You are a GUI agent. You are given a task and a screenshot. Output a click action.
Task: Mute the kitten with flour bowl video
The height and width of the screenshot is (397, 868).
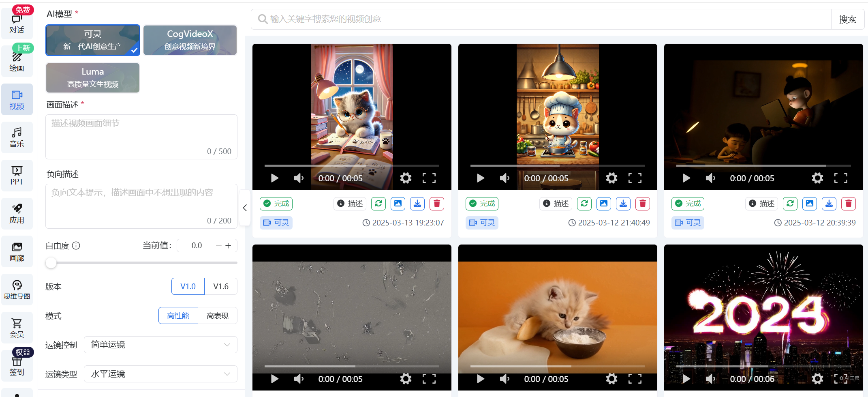[505, 379]
